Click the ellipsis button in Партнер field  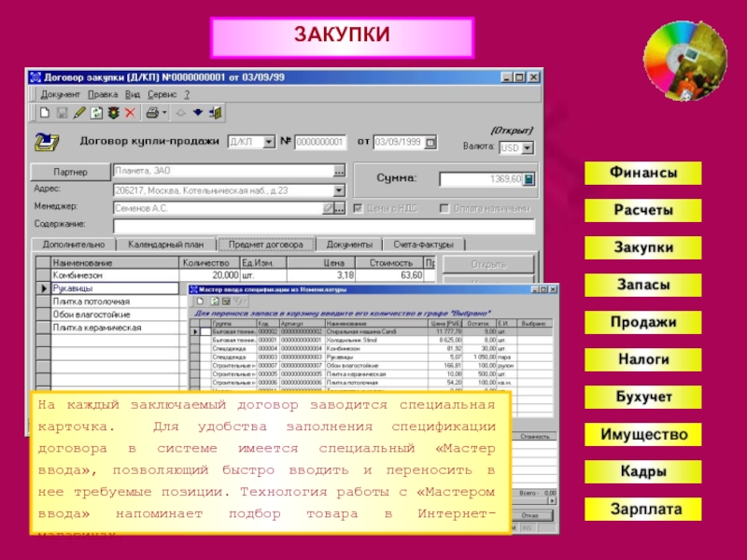click(339, 171)
